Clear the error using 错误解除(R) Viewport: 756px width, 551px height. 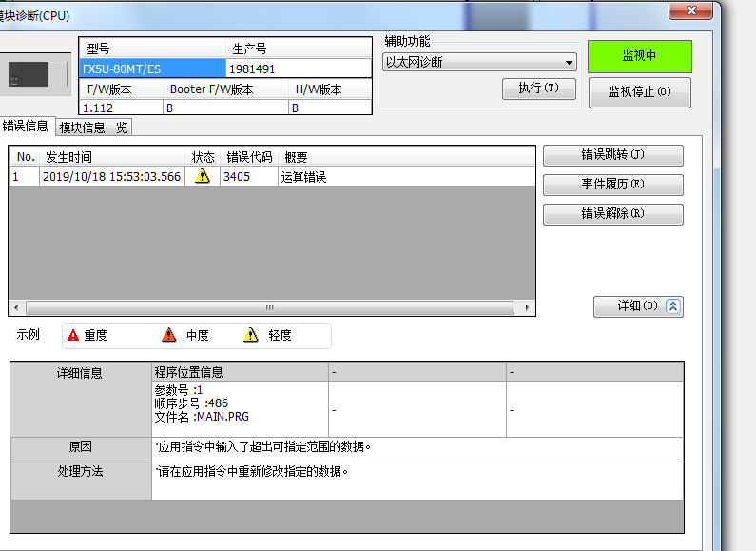pos(612,214)
